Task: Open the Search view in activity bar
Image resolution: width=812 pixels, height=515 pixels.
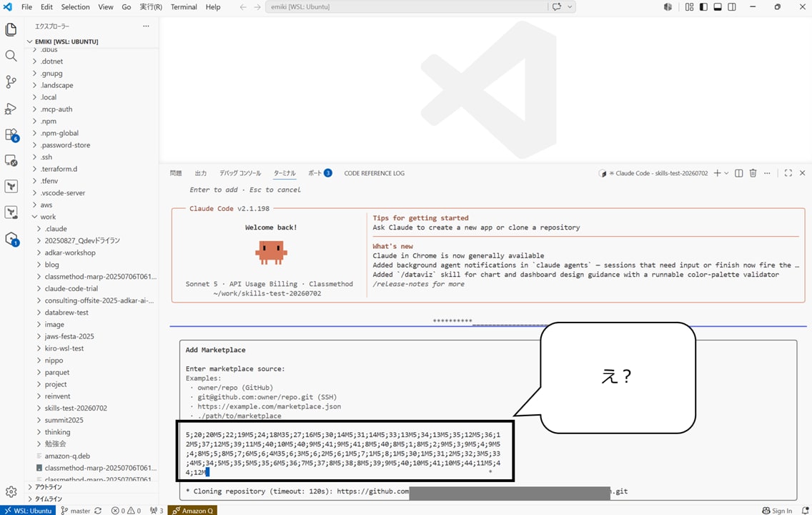Action: pos(11,56)
